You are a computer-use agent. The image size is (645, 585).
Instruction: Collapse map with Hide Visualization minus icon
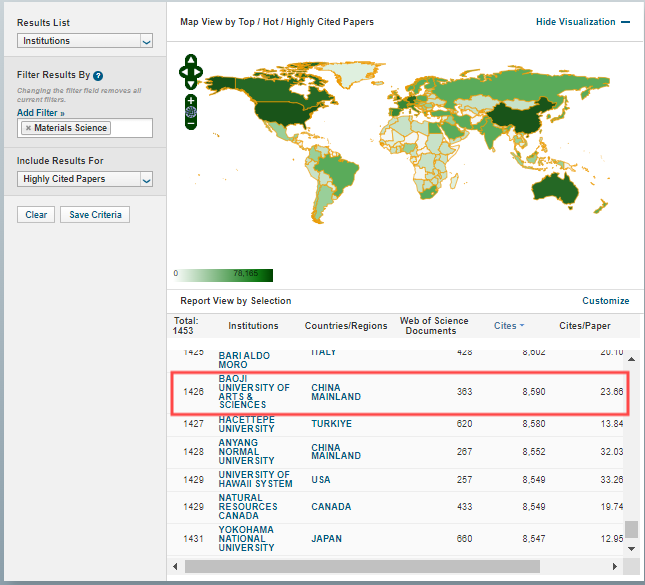click(625, 22)
